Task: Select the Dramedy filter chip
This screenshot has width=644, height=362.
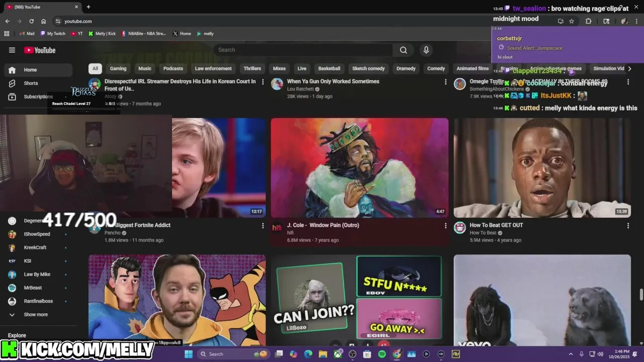Action: click(406, 68)
